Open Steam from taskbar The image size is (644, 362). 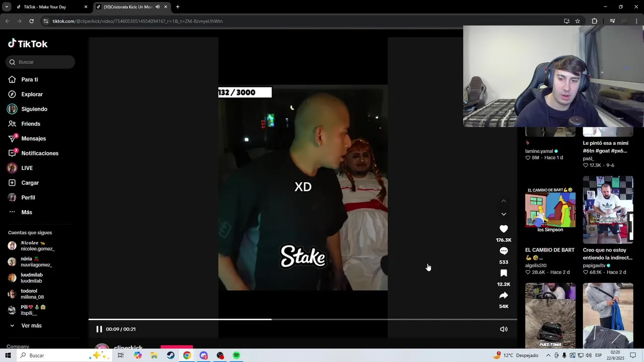pos(171,355)
